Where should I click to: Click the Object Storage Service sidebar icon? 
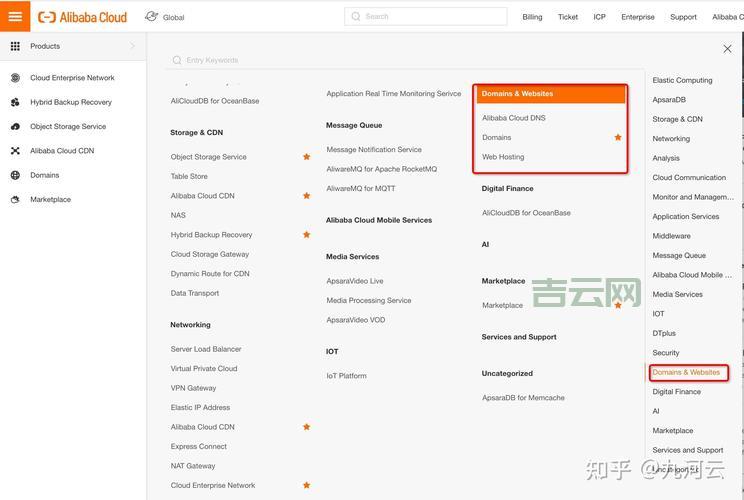tap(15, 127)
